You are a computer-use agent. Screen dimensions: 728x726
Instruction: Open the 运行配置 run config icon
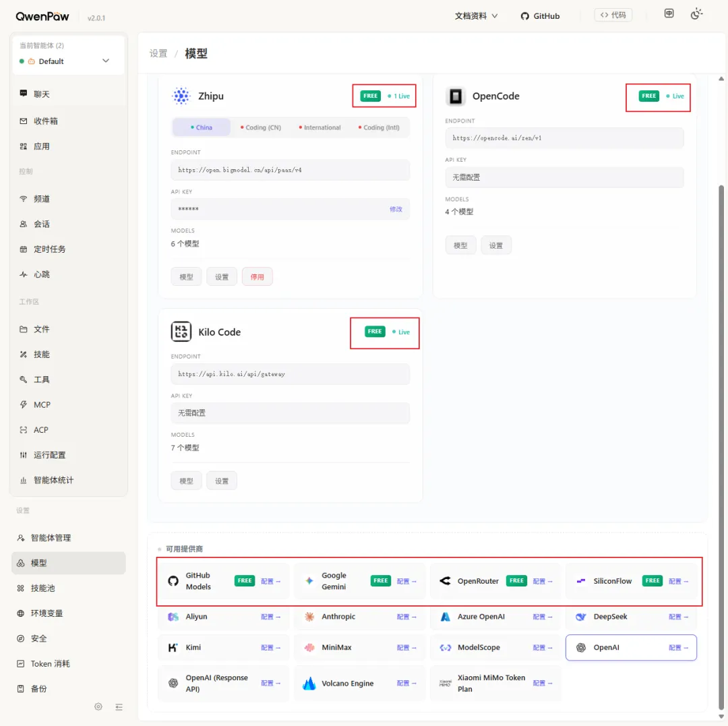coord(23,455)
